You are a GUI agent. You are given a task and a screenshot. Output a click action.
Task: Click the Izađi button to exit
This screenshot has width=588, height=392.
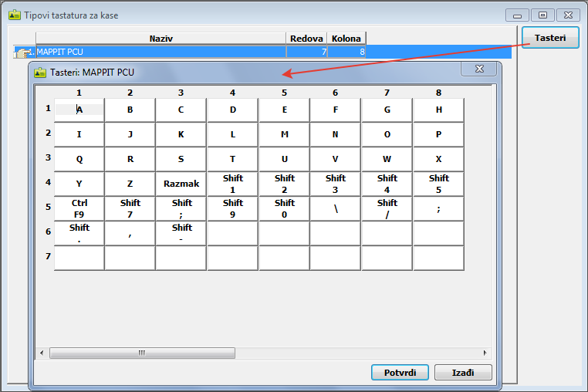pos(463,373)
